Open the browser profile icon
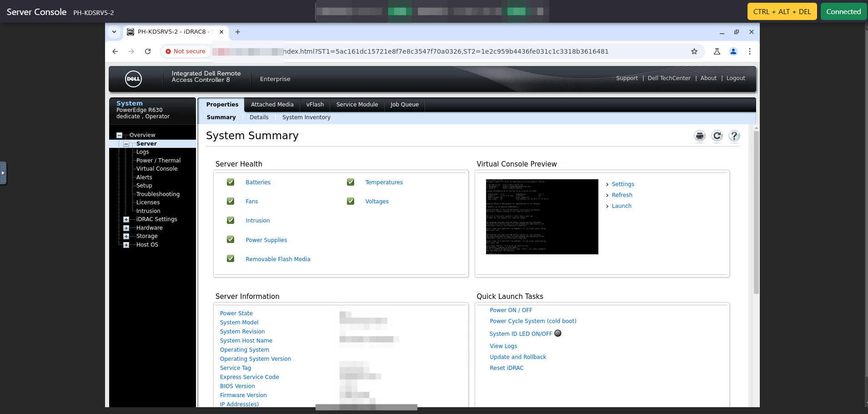The width and height of the screenshot is (868, 414). point(733,51)
